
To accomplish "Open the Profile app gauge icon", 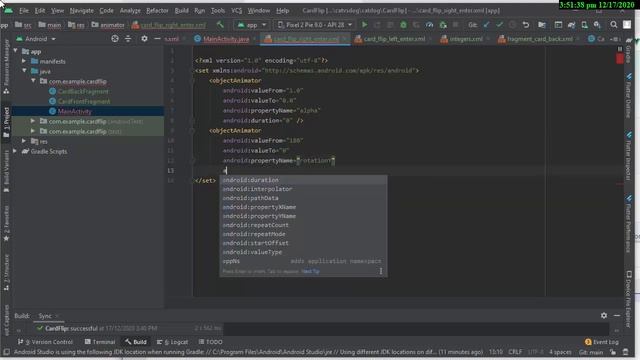I will click(x=429, y=25).
